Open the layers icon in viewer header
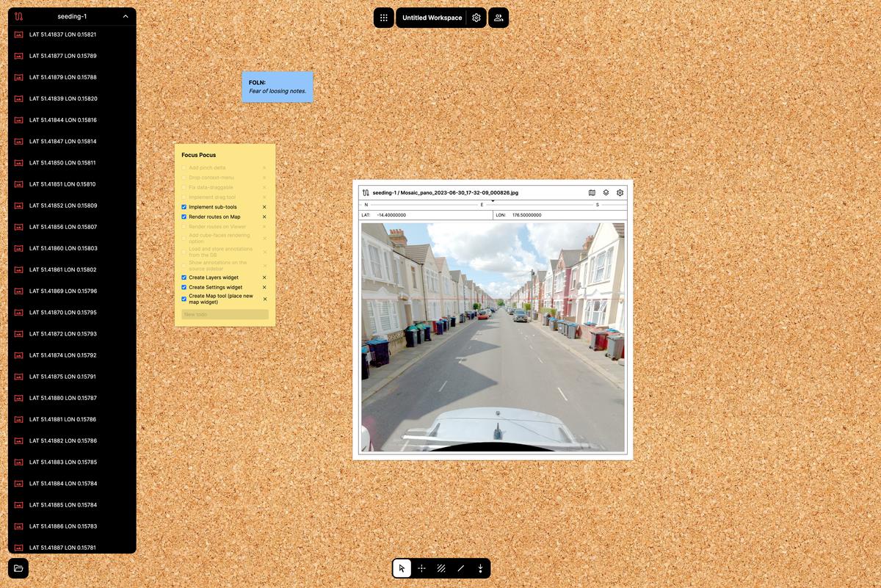Screen dimensions: 881x588 606,192
